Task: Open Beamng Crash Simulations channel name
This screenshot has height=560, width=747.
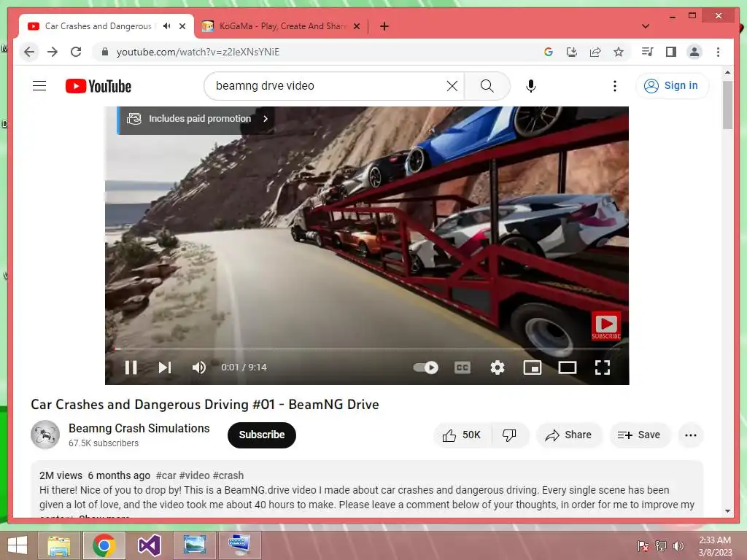Action: click(x=139, y=428)
